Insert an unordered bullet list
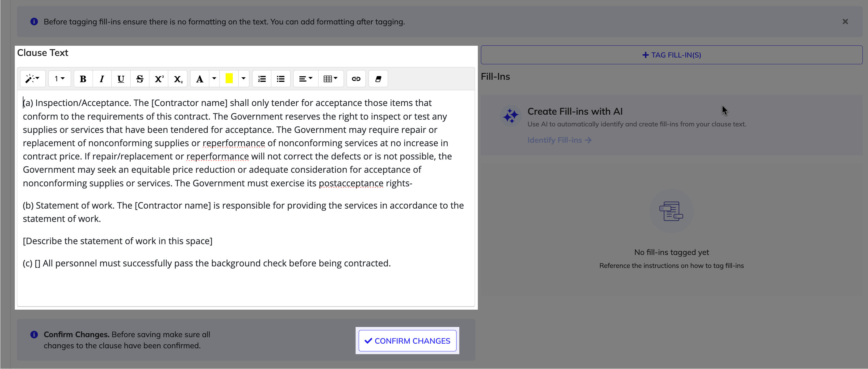 tap(281, 79)
